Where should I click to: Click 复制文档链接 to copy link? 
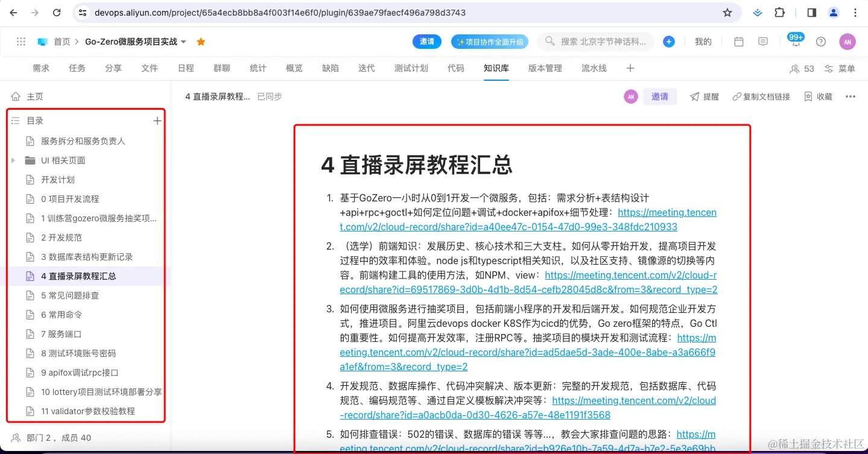(x=761, y=96)
